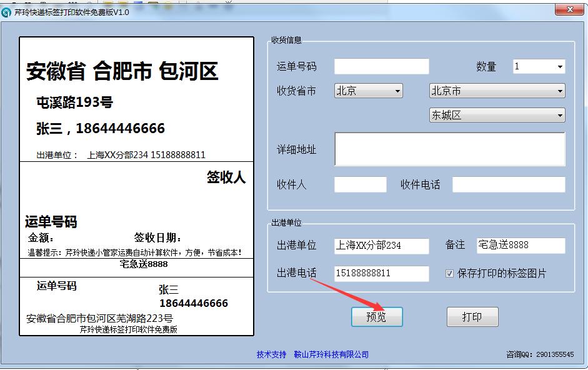The width and height of the screenshot is (588, 370).
Task: Click the 签收日期 text on the label
Action: [157, 237]
